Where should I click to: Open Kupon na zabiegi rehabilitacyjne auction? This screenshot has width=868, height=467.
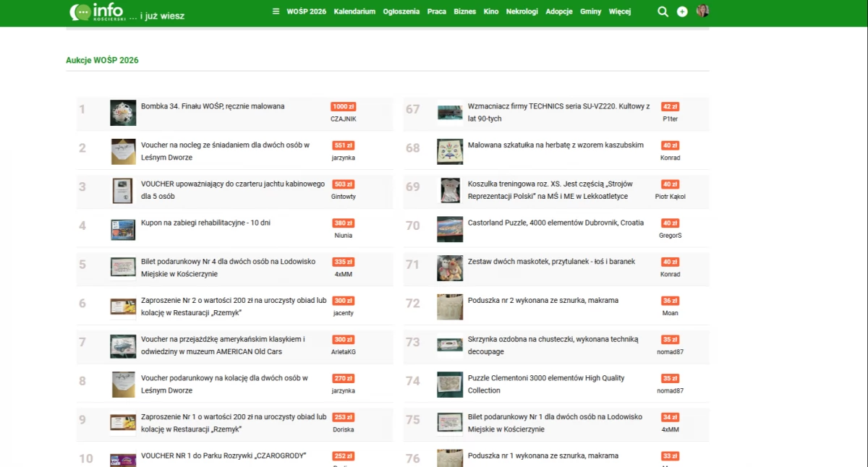pyautogui.click(x=205, y=223)
